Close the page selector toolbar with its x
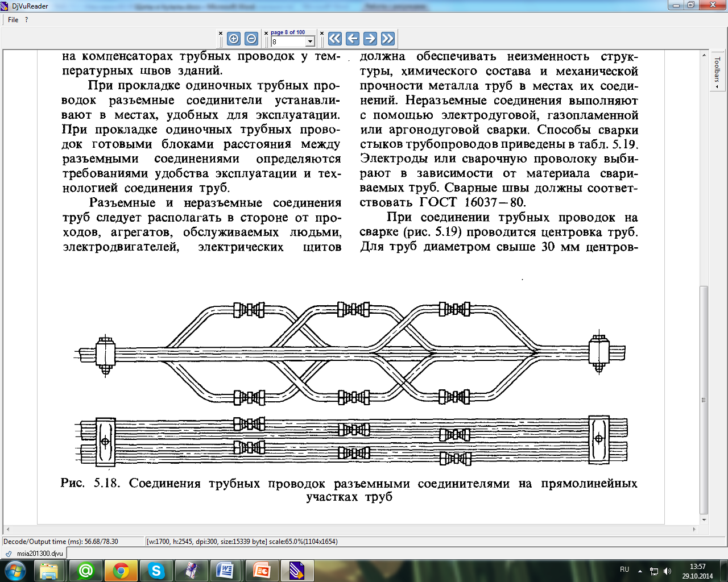 [x=266, y=33]
